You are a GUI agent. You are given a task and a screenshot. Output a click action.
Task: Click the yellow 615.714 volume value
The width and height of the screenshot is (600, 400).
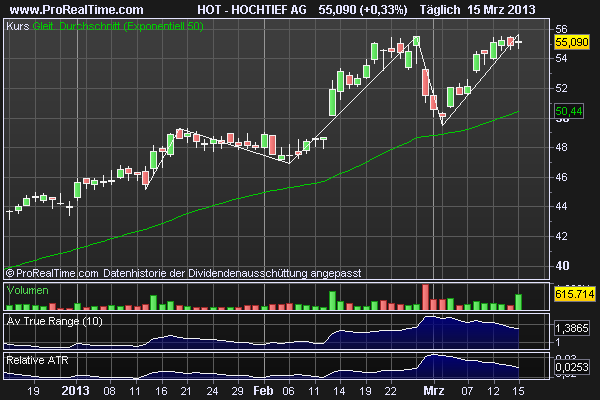click(575, 294)
